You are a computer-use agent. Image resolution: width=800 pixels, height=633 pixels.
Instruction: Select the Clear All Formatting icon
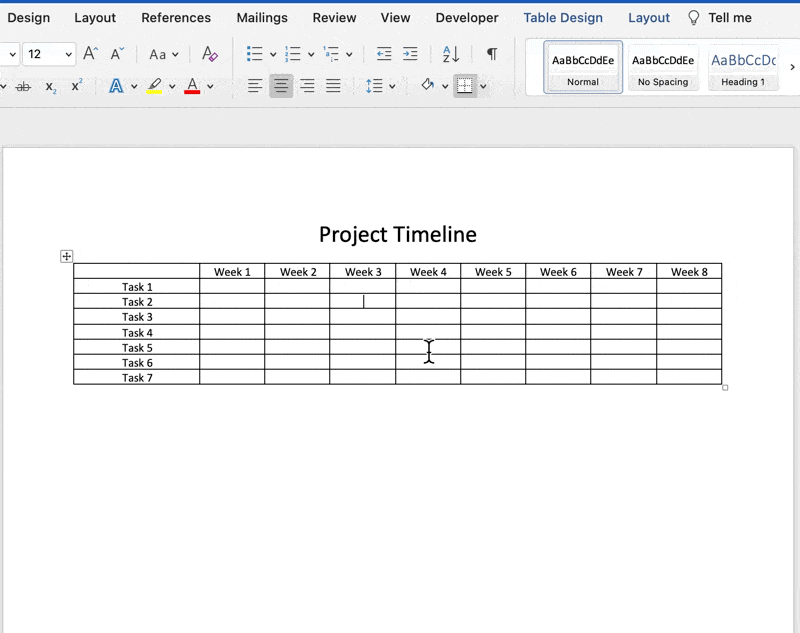click(x=208, y=55)
